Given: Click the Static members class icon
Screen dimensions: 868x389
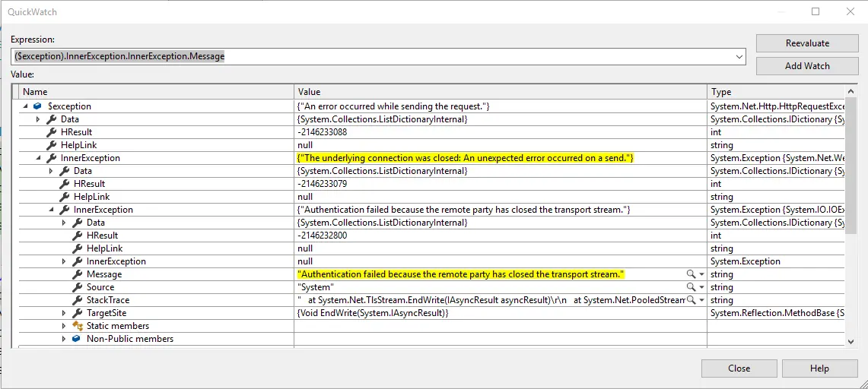Looking at the screenshot, I should [77, 326].
